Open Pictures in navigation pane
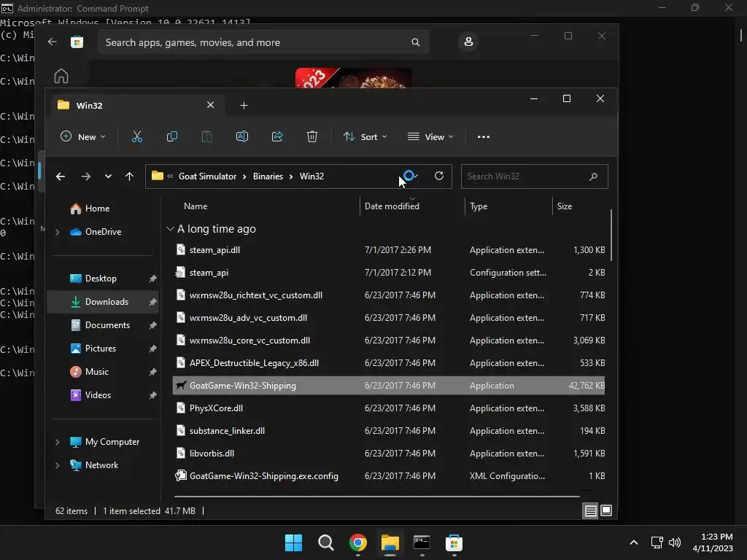The height and width of the screenshot is (560, 747). point(100,349)
